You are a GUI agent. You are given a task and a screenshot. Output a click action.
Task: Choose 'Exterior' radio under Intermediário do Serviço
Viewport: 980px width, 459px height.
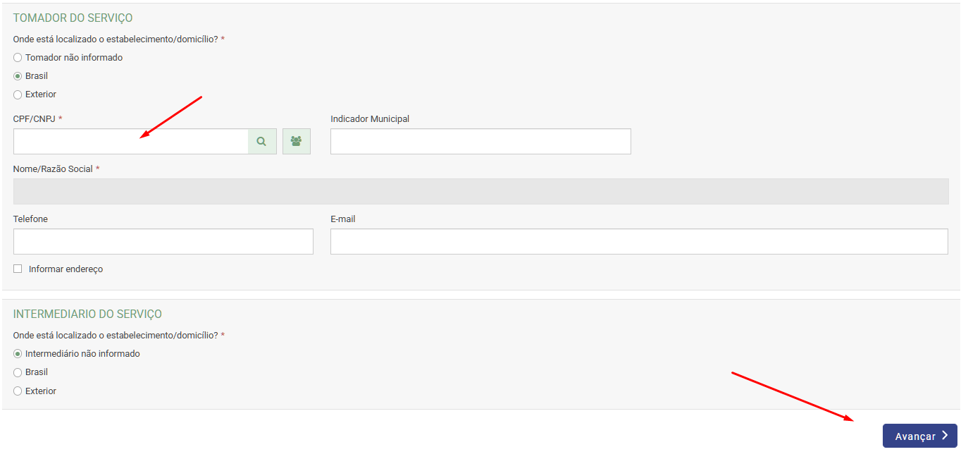[x=18, y=391]
